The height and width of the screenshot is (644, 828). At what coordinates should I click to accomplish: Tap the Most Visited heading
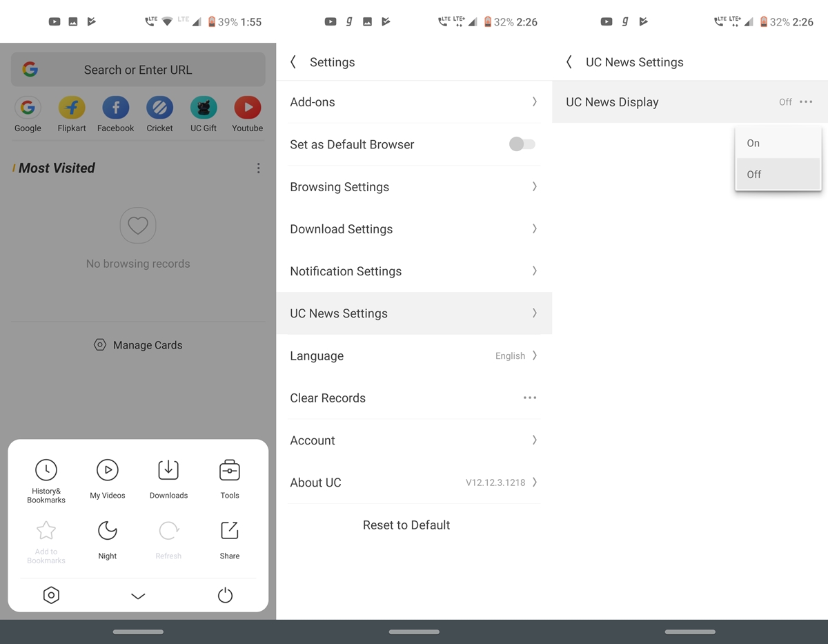[x=57, y=168]
